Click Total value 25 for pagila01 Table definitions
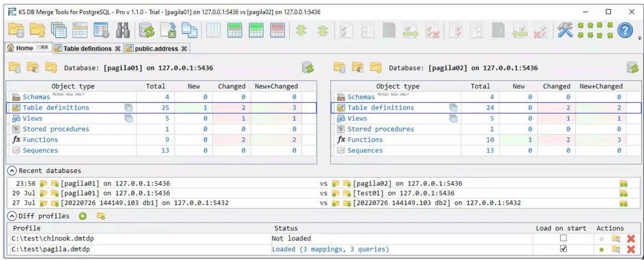Viewport: 644px width, 260px height. coord(165,108)
